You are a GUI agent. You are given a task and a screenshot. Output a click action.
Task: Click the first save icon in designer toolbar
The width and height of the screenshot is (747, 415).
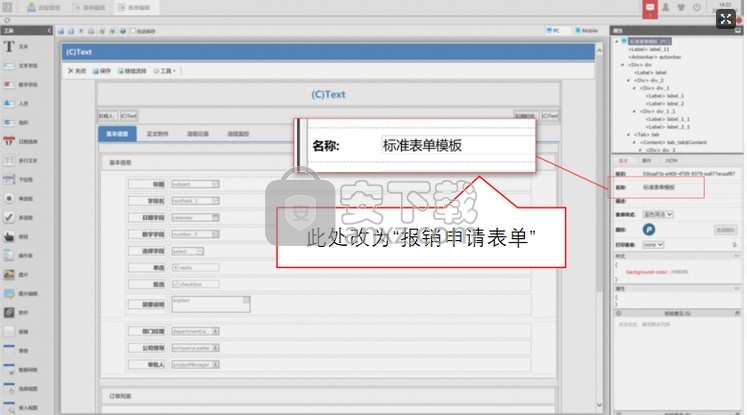click(61, 31)
